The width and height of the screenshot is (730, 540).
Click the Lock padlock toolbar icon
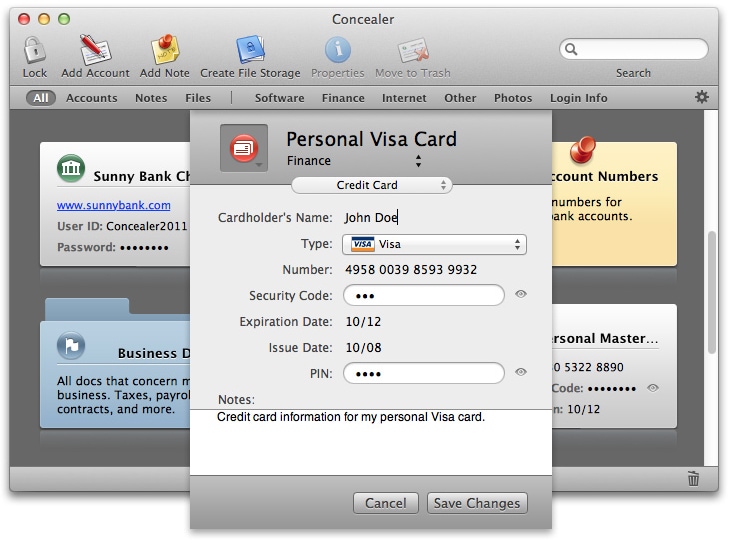tap(34, 50)
